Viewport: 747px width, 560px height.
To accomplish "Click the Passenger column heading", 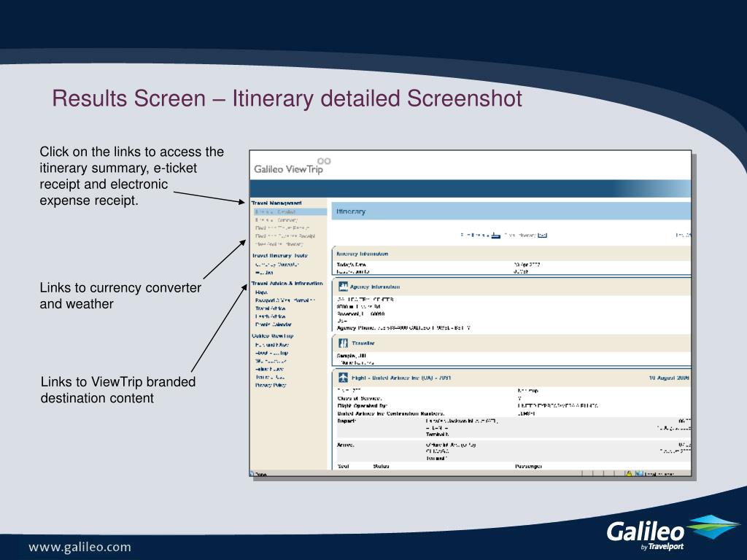I will [528, 466].
